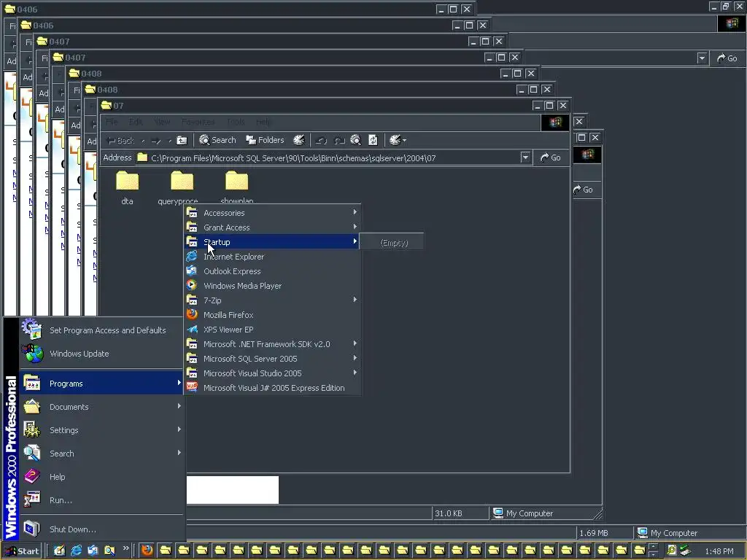Click the Delete toolbar icon
This screenshot has height=560, width=747.
356,140
